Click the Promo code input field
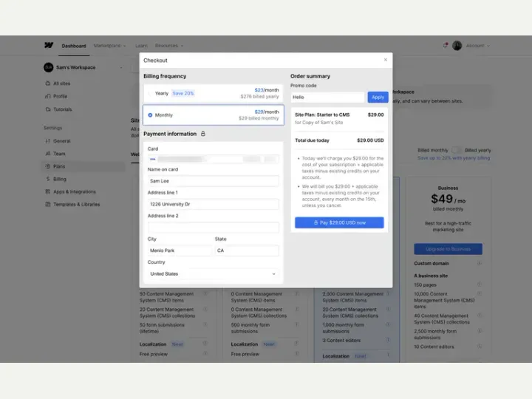Image resolution: width=532 pixels, height=399 pixels. click(x=328, y=97)
